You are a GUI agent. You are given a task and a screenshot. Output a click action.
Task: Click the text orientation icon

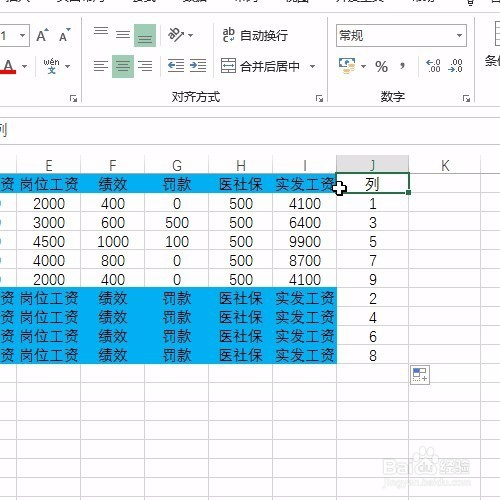click(x=176, y=35)
